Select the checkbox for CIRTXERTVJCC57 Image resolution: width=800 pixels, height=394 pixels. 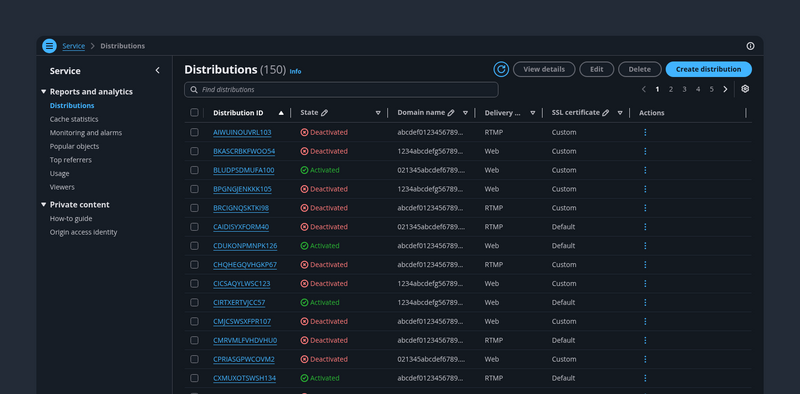194,302
